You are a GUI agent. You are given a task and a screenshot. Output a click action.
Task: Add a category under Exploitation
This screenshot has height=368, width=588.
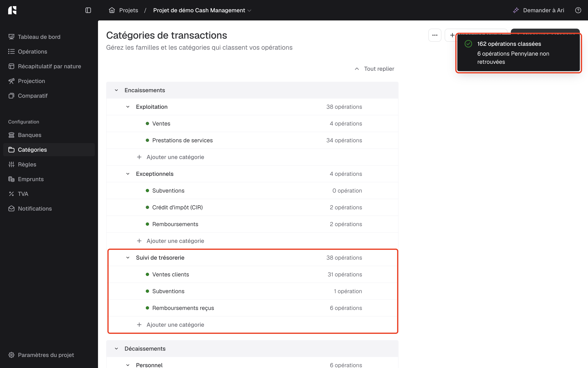tap(170, 157)
